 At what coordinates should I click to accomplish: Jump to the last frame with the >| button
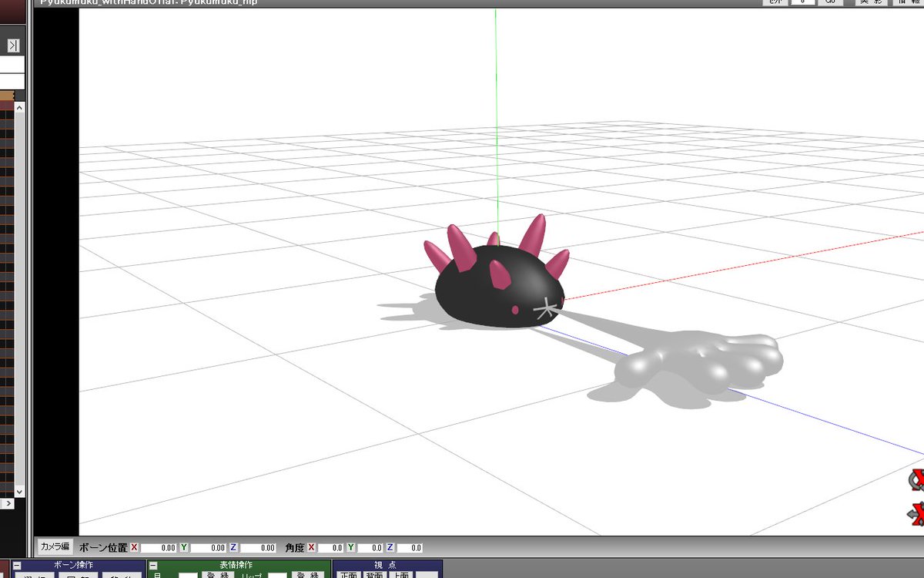point(12,46)
